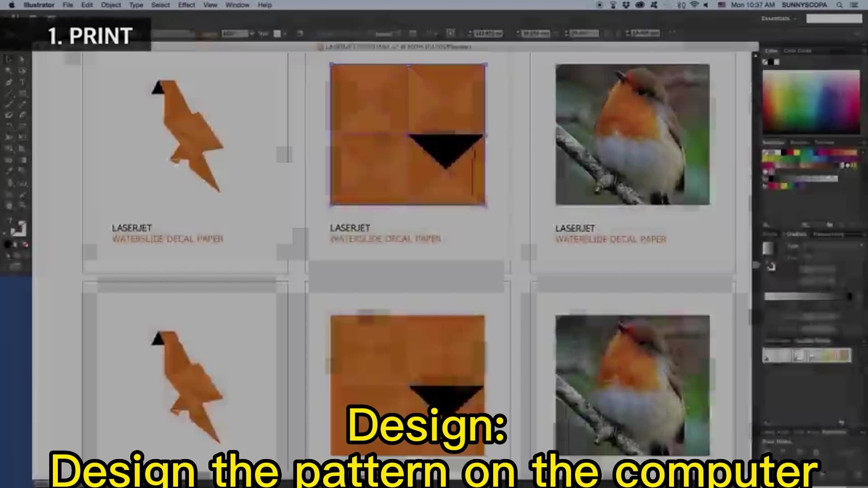Viewport: 868px width, 488px height.
Task: Pick a color from the spectrum ramp
Action: [811, 102]
